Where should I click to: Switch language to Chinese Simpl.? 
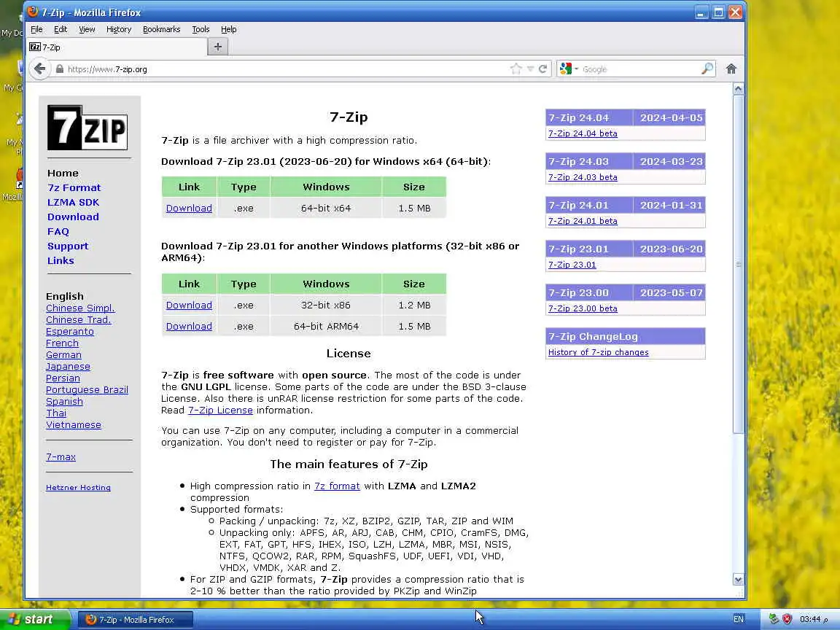point(80,308)
